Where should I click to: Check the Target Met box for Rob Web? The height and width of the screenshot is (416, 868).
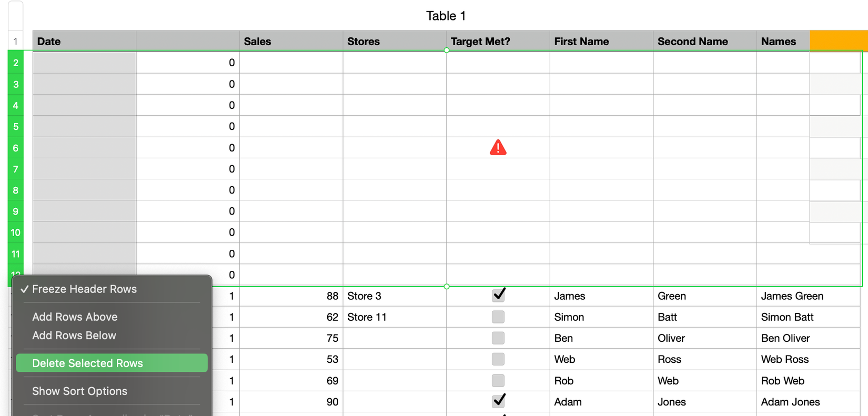tap(498, 381)
